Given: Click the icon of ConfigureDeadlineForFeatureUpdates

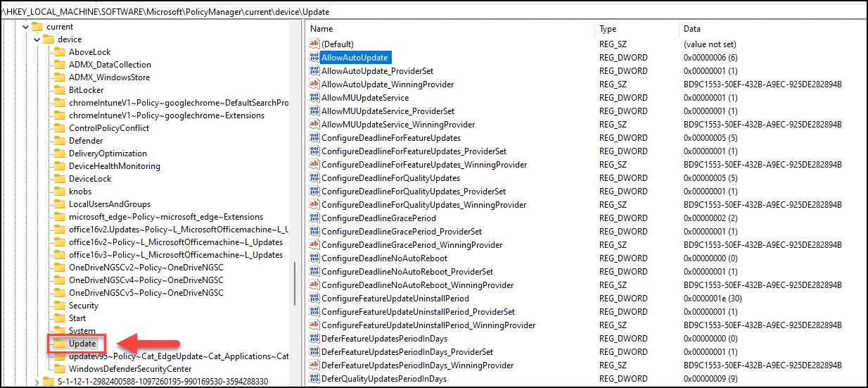Looking at the screenshot, I should pos(314,138).
